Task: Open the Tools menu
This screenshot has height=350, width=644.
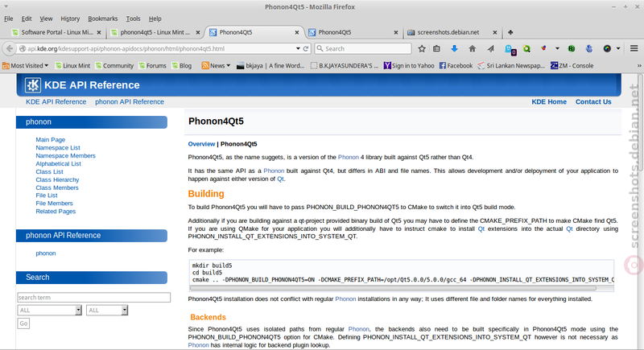Action: pyautogui.click(x=133, y=19)
